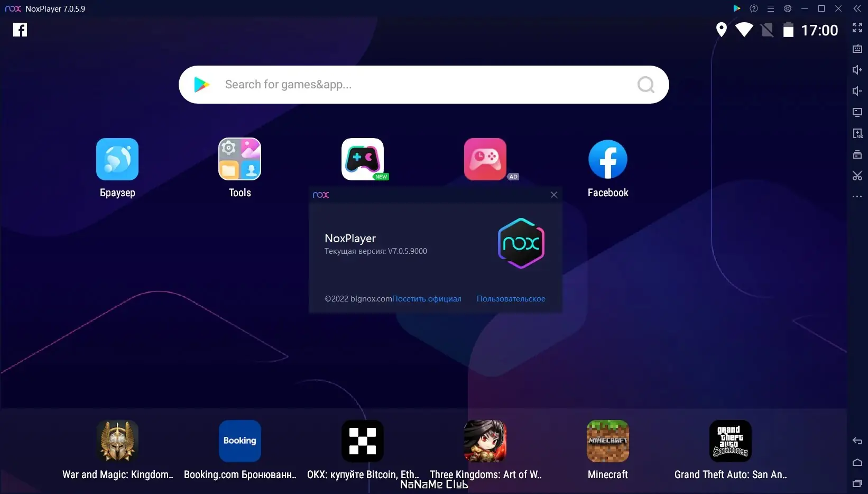Close the NoxPlayer about dialog

[554, 195]
